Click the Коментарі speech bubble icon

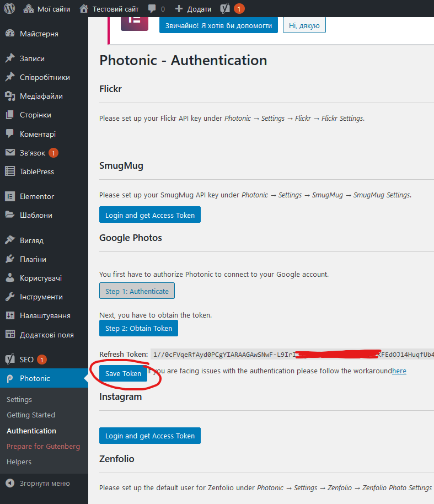[x=10, y=133]
